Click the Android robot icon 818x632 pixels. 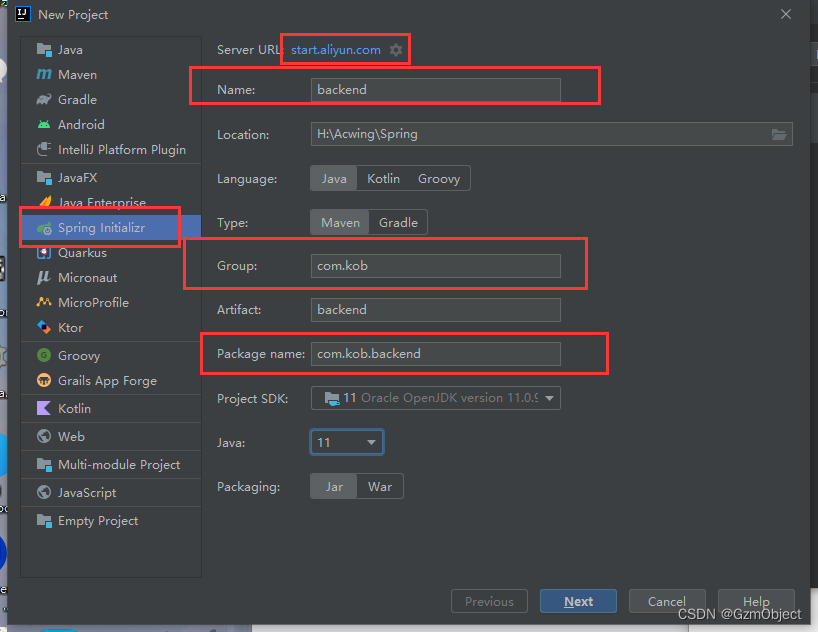[44, 125]
